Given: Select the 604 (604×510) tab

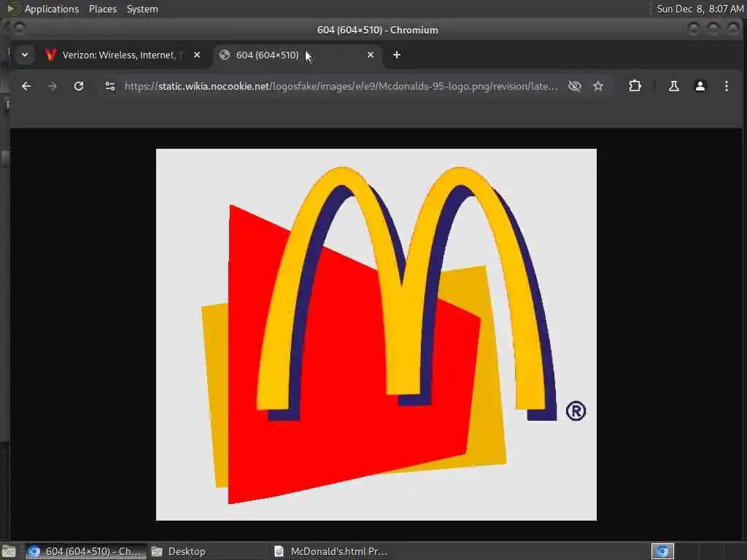Looking at the screenshot, I should (x=297, y=55).
